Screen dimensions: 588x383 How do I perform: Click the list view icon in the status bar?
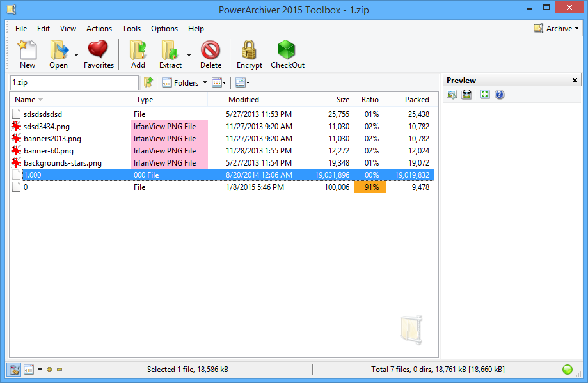(29, 370)
